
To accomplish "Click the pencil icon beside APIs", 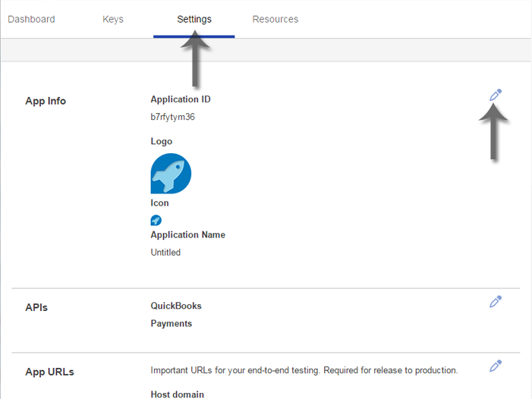I will (x=496, y=301).
